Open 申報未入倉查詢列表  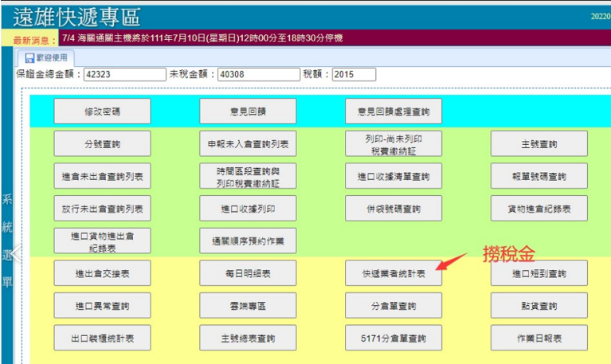pos(247,144)
